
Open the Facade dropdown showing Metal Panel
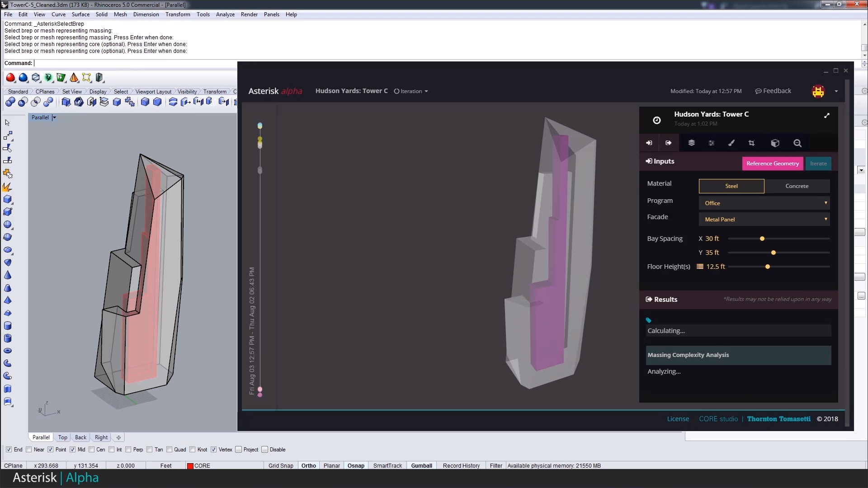[x=764, y=219]
